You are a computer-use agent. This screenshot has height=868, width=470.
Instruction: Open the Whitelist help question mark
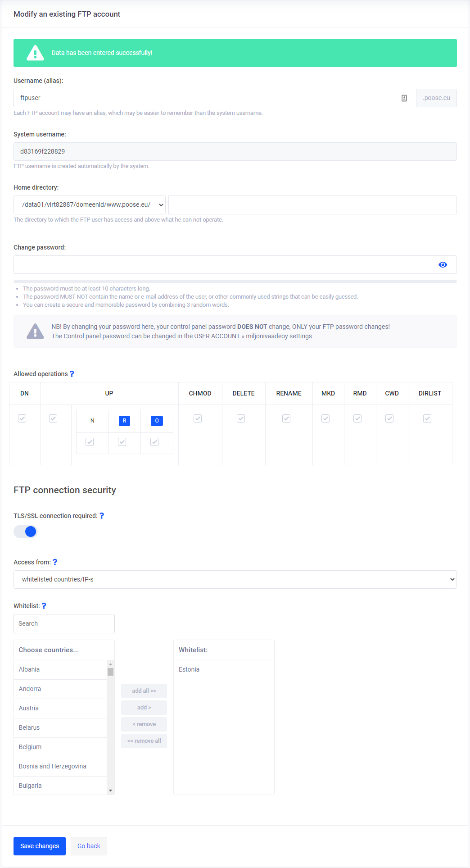point(44,606)
